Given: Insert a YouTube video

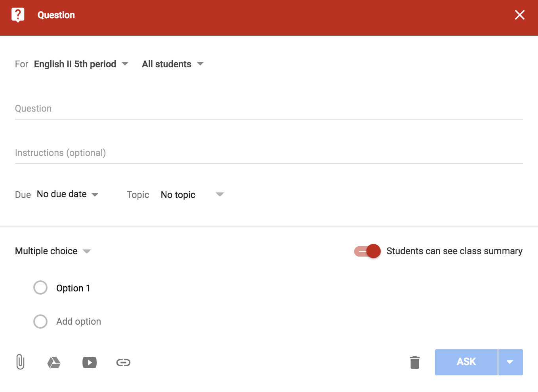Looking at the screenshot, I should click(90, 362).
